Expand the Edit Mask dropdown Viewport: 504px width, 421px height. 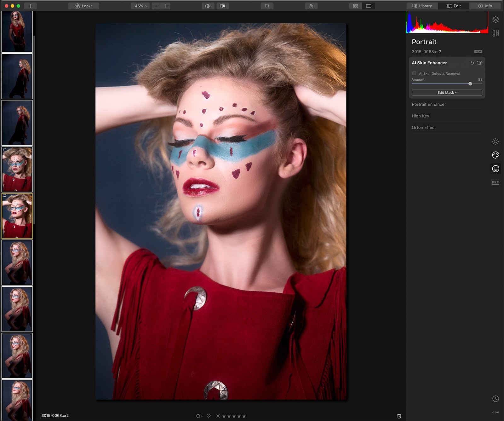[x=447, y=93]
